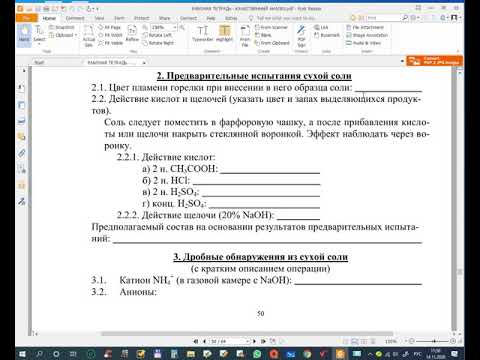This screenshot has height=360, width=480.
Task: Add a Bookmark
Action: coord(327,35)
